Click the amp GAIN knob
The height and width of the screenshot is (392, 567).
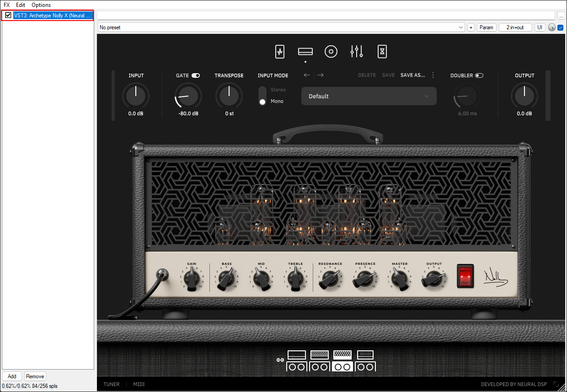pyautogui.click(x=192, y=278)
